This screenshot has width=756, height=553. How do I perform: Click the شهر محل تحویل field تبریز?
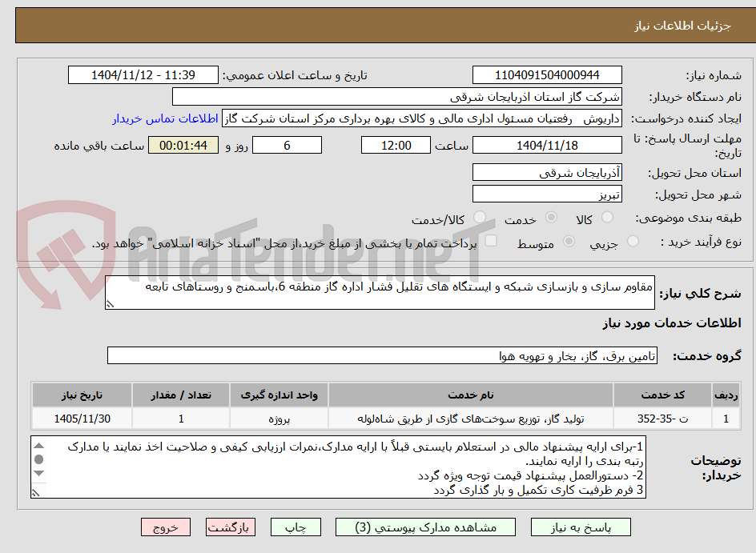[x=547, y=194]
